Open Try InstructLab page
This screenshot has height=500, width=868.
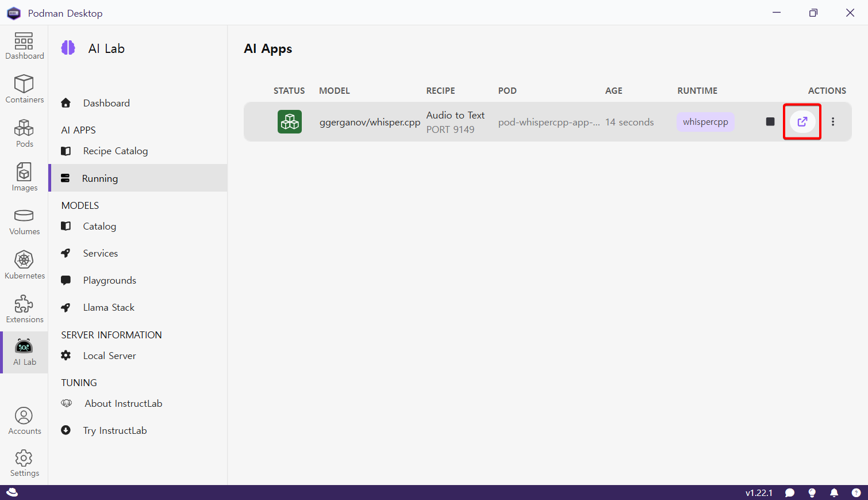tap(114, 430)
